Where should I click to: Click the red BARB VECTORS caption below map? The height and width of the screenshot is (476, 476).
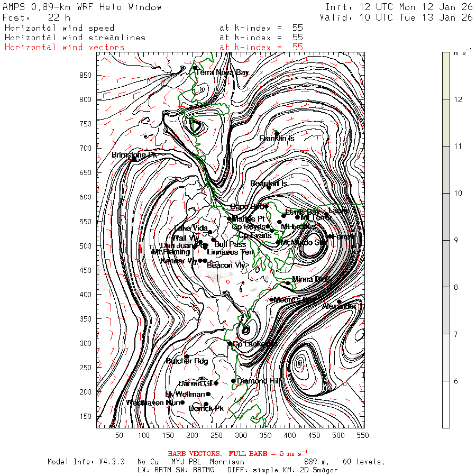click(237, 453)
